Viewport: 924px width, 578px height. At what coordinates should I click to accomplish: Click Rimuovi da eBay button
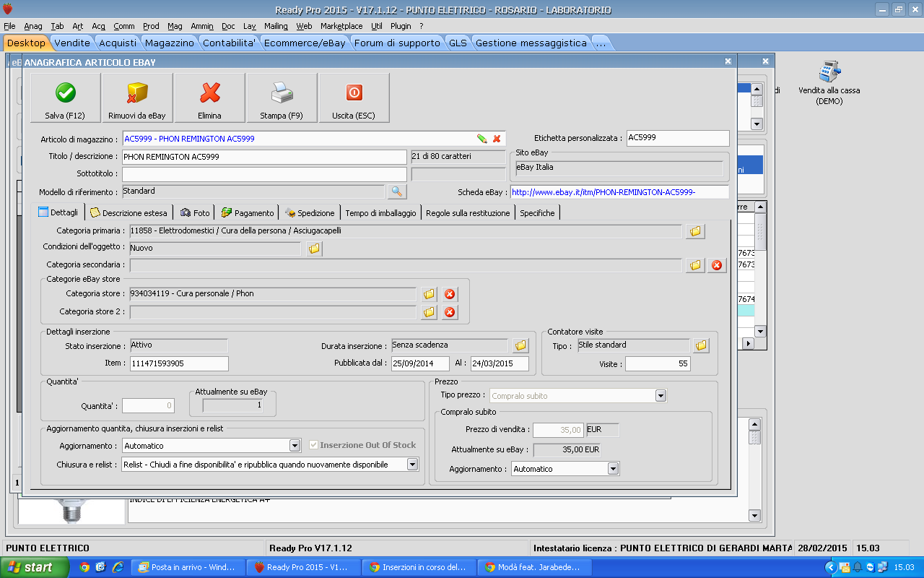pyautogui.click(x=137, y=98)
